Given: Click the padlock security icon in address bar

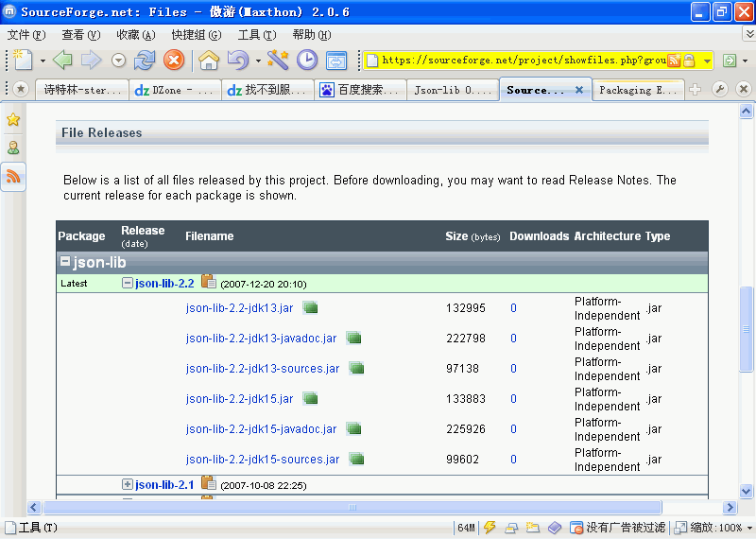Looking at the screenshot, I should [x=689, y=61].
